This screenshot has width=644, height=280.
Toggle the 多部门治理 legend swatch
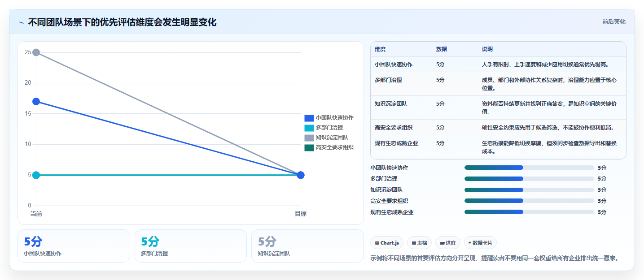click(309, 128)
